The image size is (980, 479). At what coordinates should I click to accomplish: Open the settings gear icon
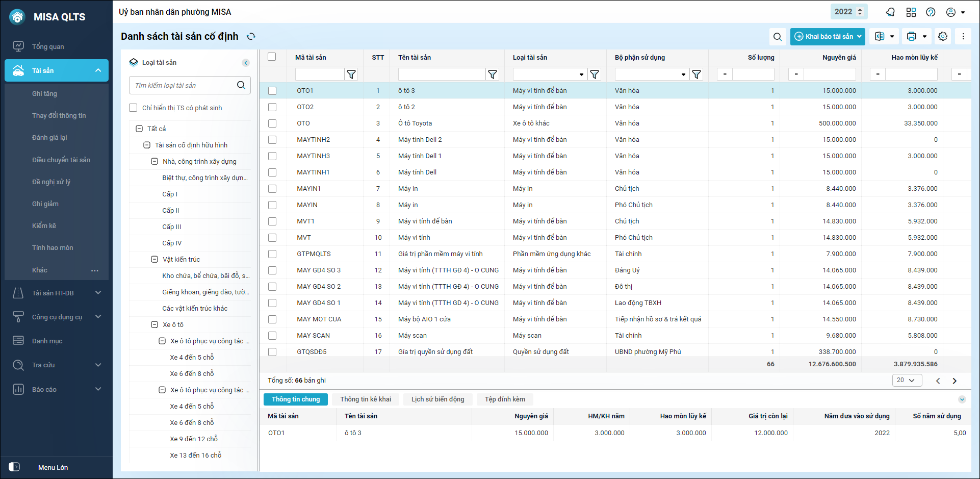943,36
